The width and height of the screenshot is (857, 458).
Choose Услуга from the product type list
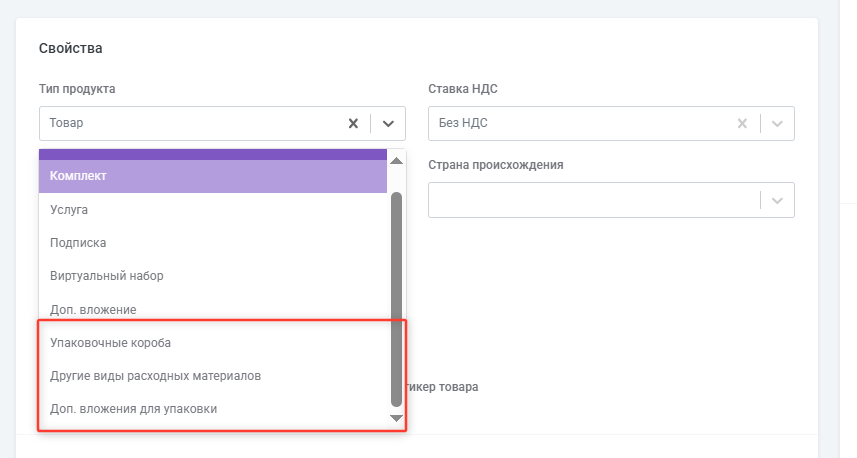click(212, 210)
